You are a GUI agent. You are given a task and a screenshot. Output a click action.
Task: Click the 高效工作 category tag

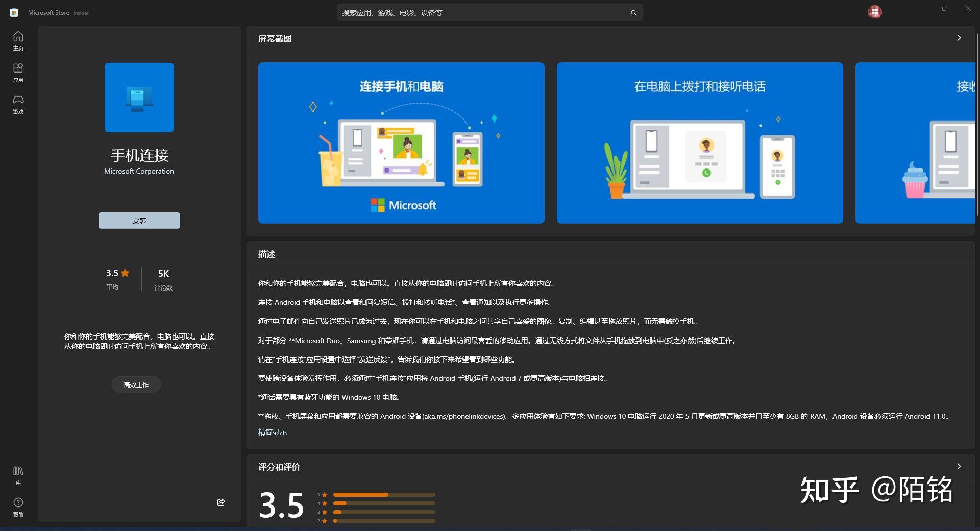(x=136, y=384)
